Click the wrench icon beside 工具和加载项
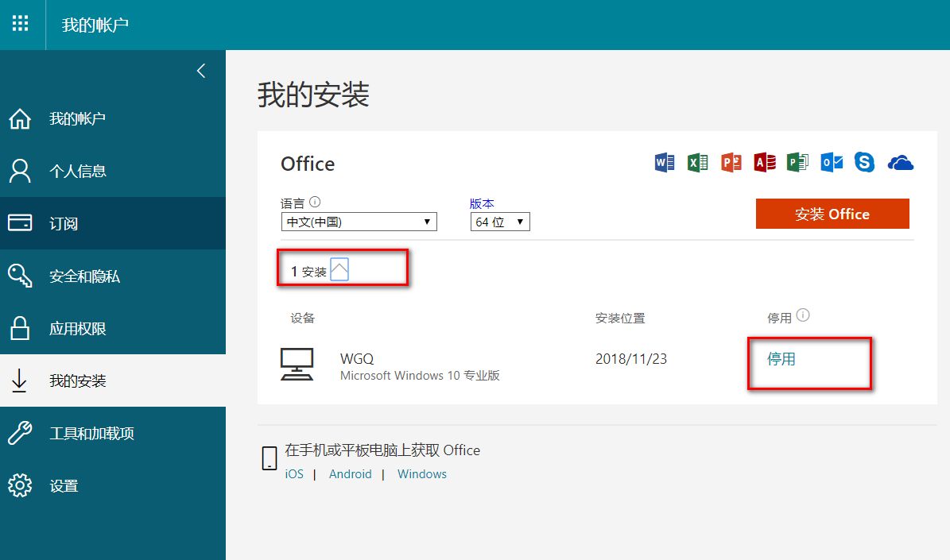The width and height of the screenshot is (950, 560). point(20,433)
